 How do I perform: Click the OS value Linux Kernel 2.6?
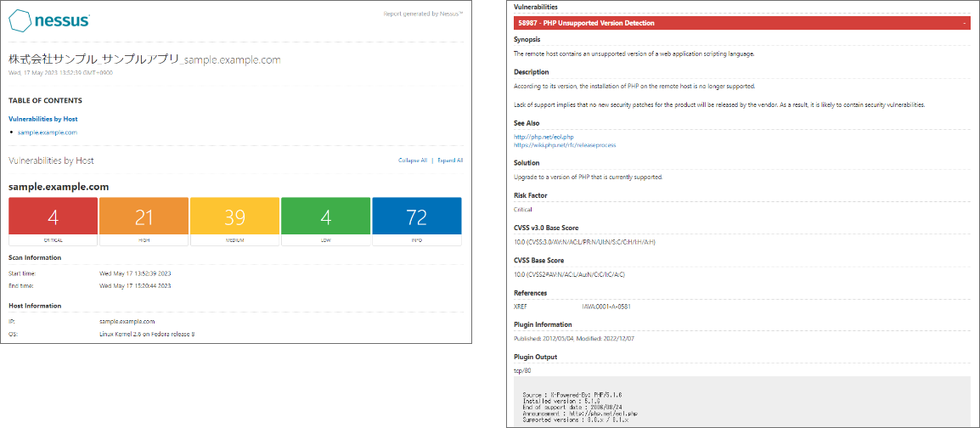[147, 335]
